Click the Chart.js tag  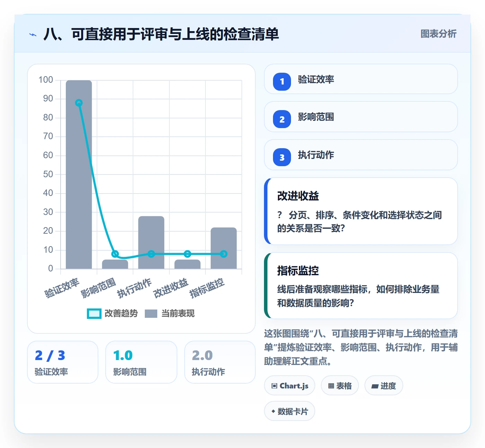pyautogui.click(x=290, y=386)
